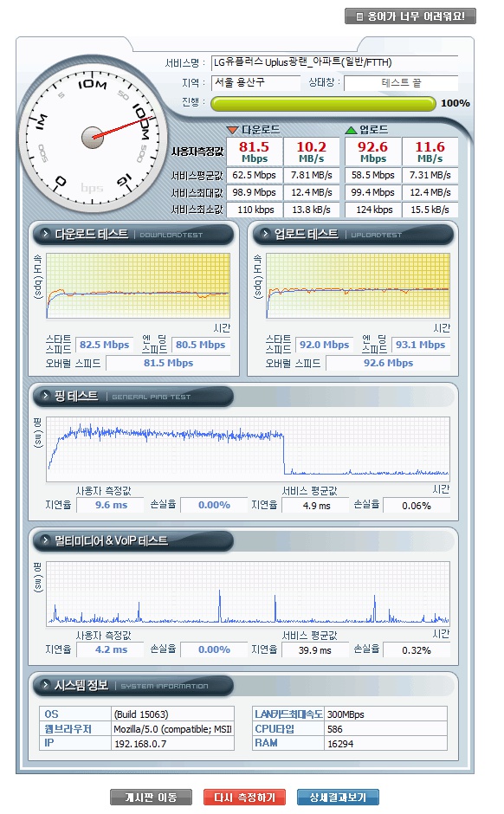Viewport: 504px width, 814px height.
Task: Click the '9.6 ms' ping latency value
Action: tap(111, 505)
